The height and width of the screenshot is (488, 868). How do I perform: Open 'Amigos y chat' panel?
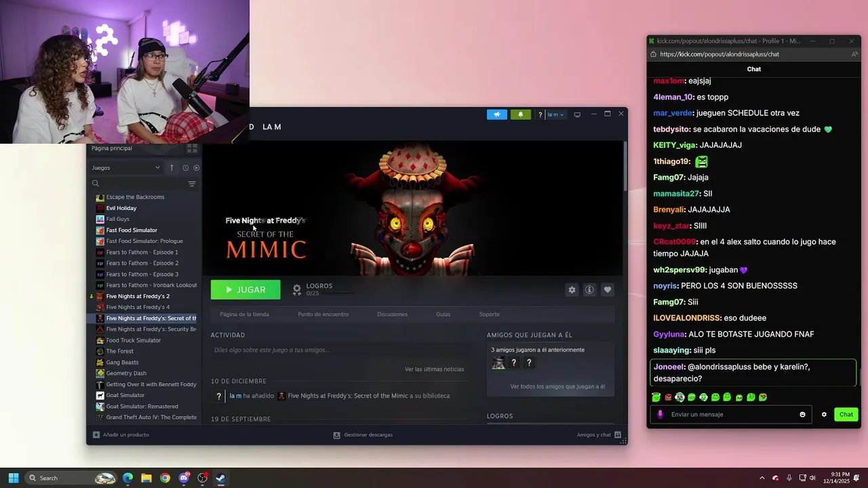tap(599, 435)
